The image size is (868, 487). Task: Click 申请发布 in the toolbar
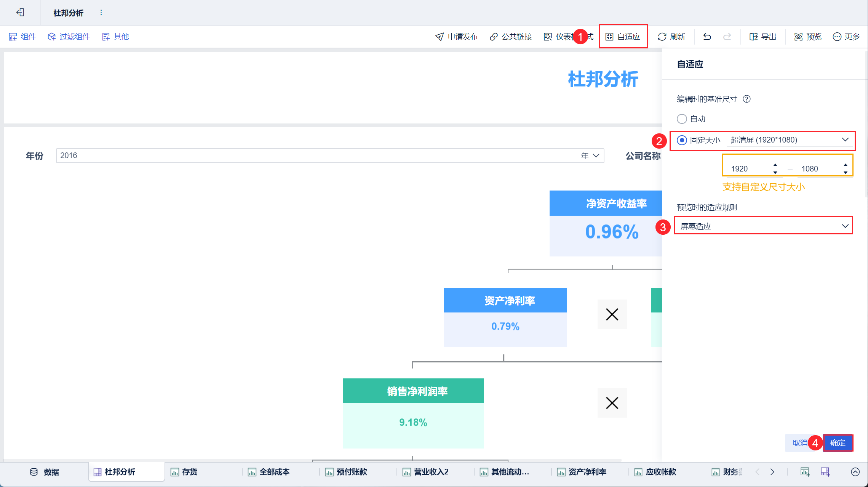pos(456,37)
